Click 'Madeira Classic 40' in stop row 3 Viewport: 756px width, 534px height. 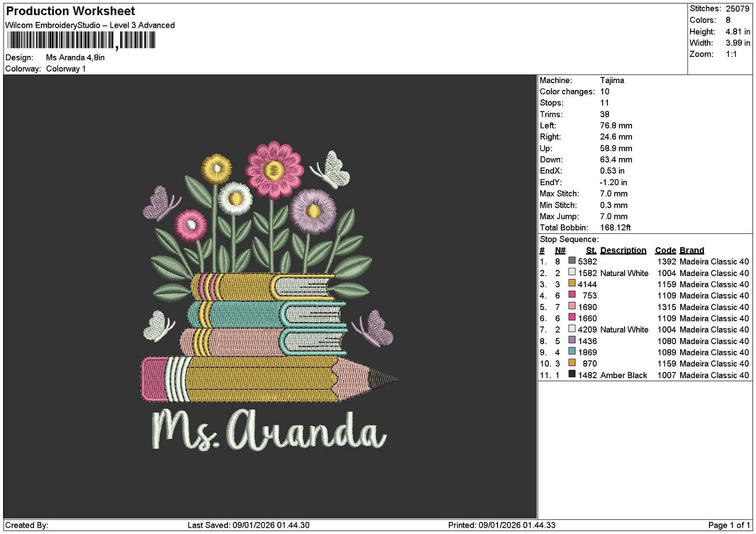pos(714,285)
